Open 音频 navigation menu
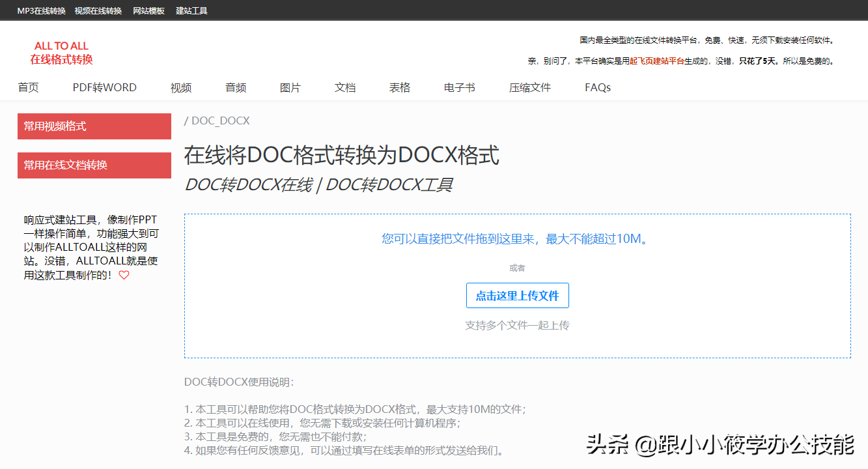Image resolution: width=868 pixels, height=469 pixels. 236,87
